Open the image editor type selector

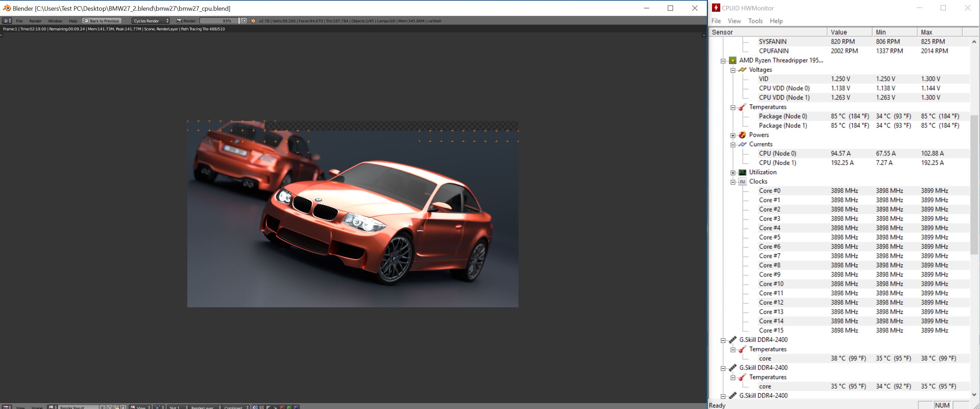7,408
